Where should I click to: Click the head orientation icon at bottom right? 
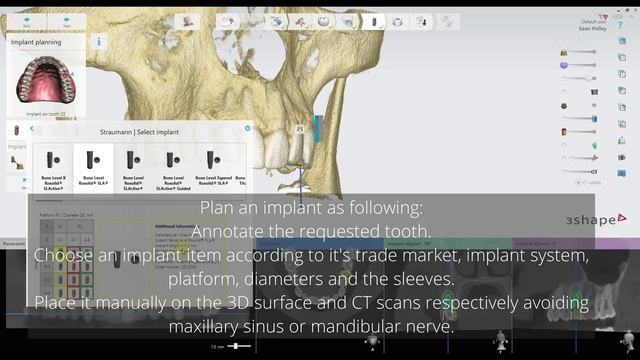(x=629, y=341)
